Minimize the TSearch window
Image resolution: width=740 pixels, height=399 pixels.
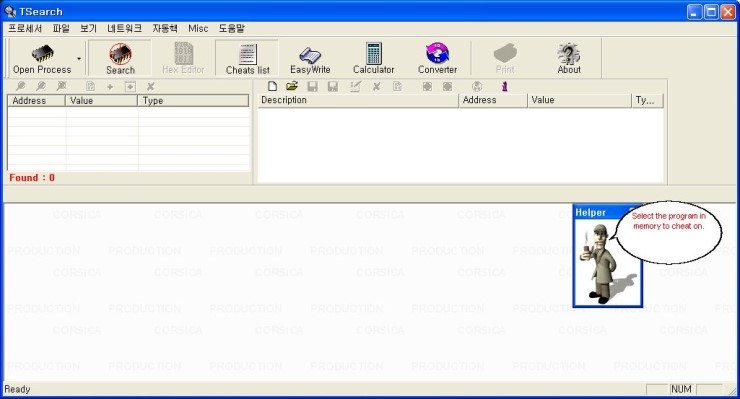coord(694,12)
